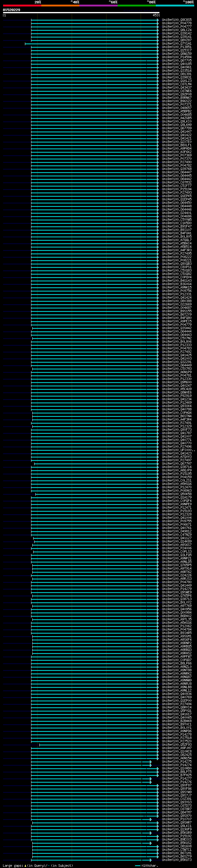197x868 pixels.
Task: Select the hit label UniRef100_Q14K89
Action: [x=176, y=542]
